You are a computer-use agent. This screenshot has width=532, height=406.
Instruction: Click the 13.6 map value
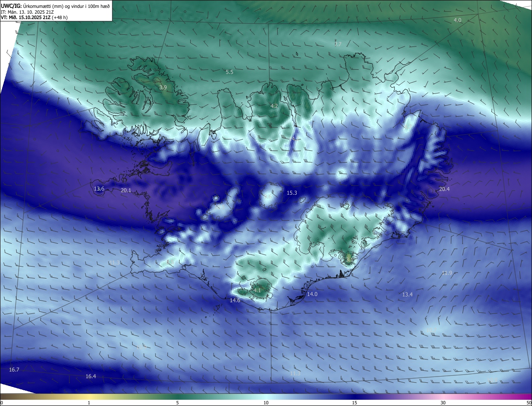pos(99,188)
